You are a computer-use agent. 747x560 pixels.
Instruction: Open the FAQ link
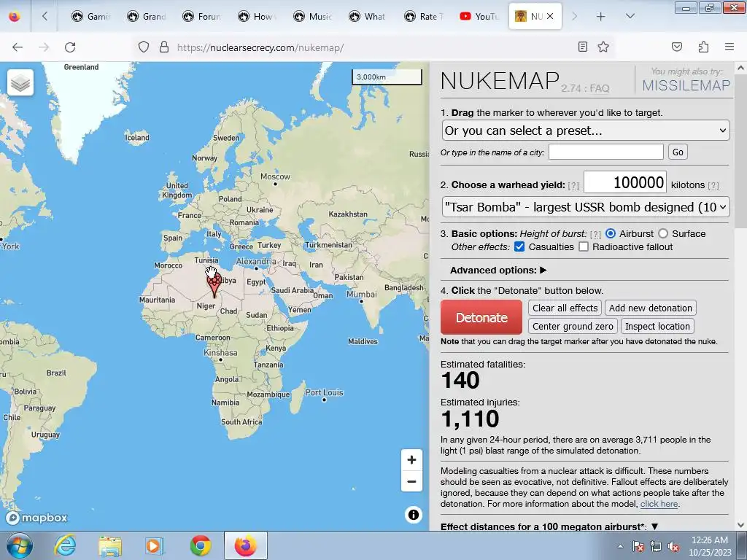pos(600,88)
